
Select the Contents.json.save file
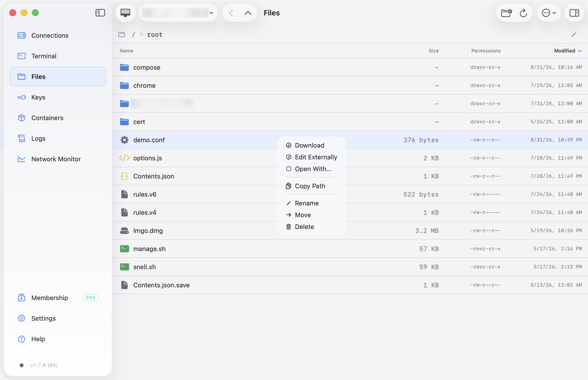[350, 285]
